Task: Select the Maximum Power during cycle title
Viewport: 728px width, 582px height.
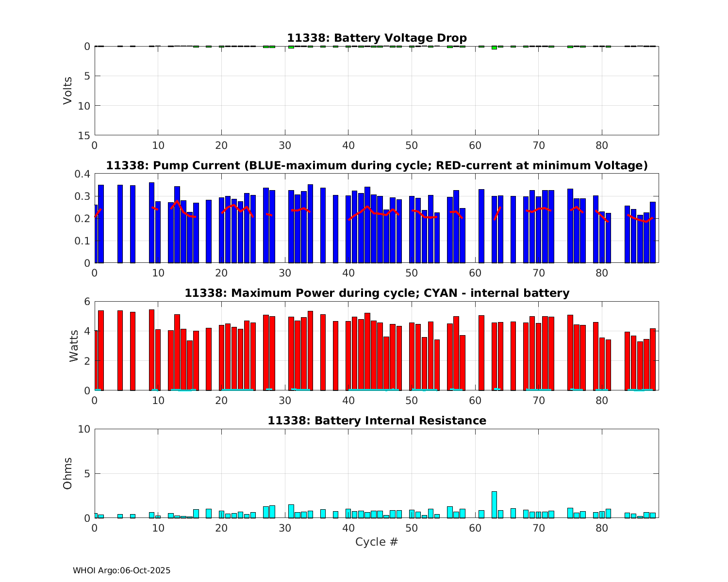Action: [x=377, y=293]
